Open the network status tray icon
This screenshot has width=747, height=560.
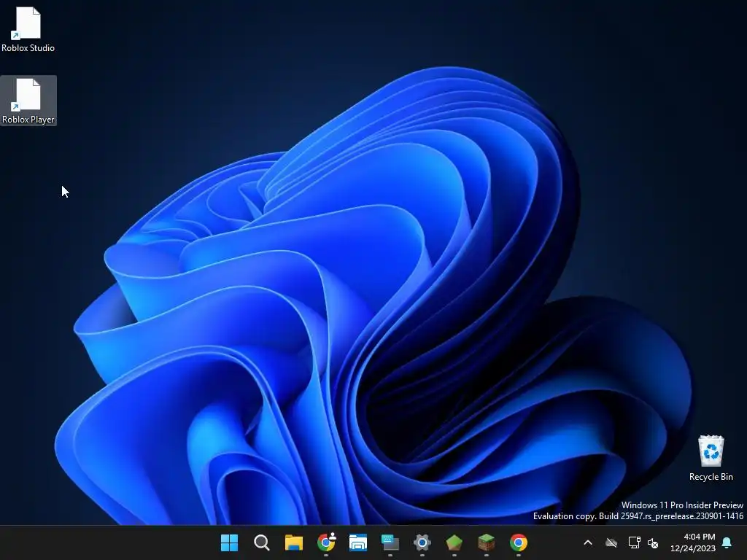634,542
